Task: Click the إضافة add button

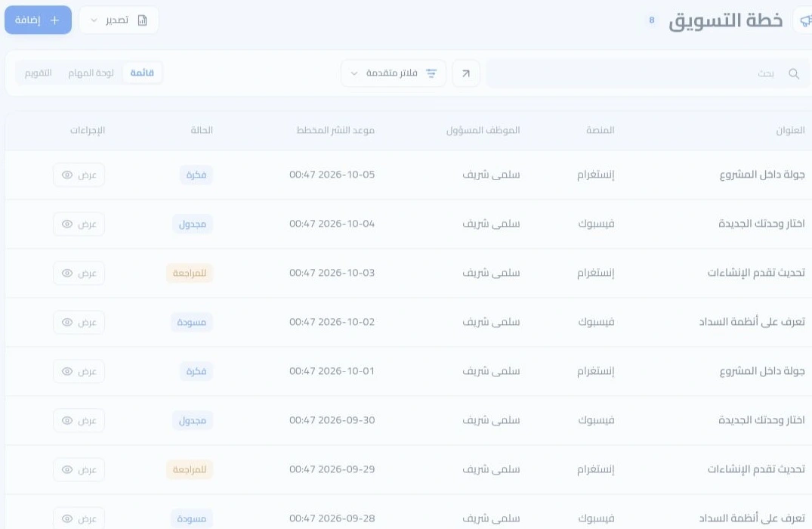Action: [38, 20]
